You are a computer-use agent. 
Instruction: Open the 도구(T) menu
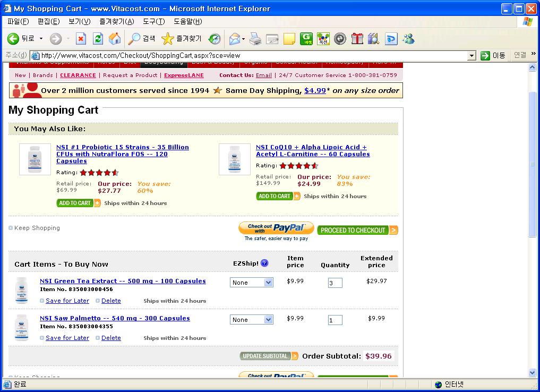pyautogui.click(x=153, y=22)
